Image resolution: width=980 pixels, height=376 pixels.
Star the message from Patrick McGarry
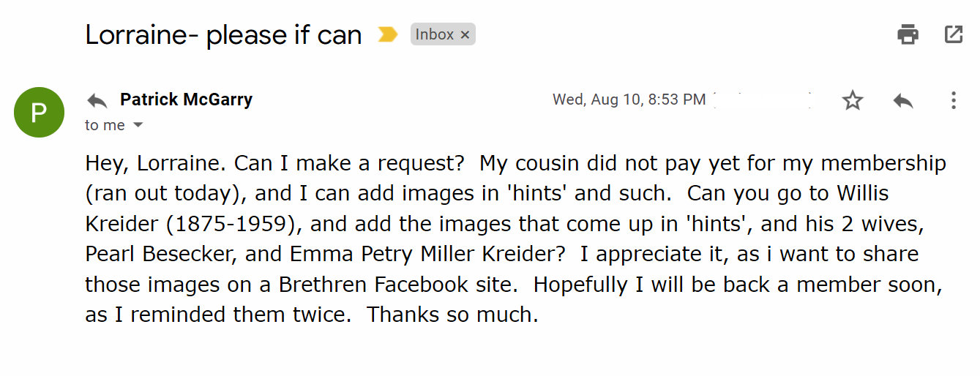(x=852, y=100)
